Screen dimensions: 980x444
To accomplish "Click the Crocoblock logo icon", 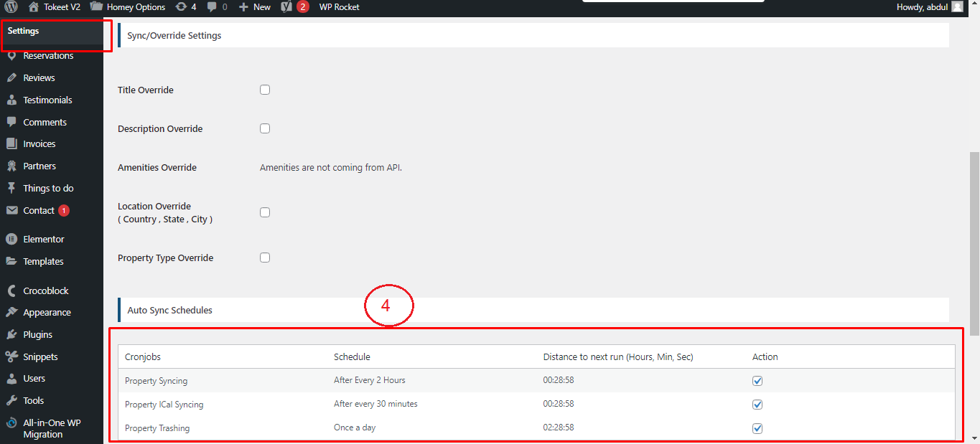I will pos(11,291).
